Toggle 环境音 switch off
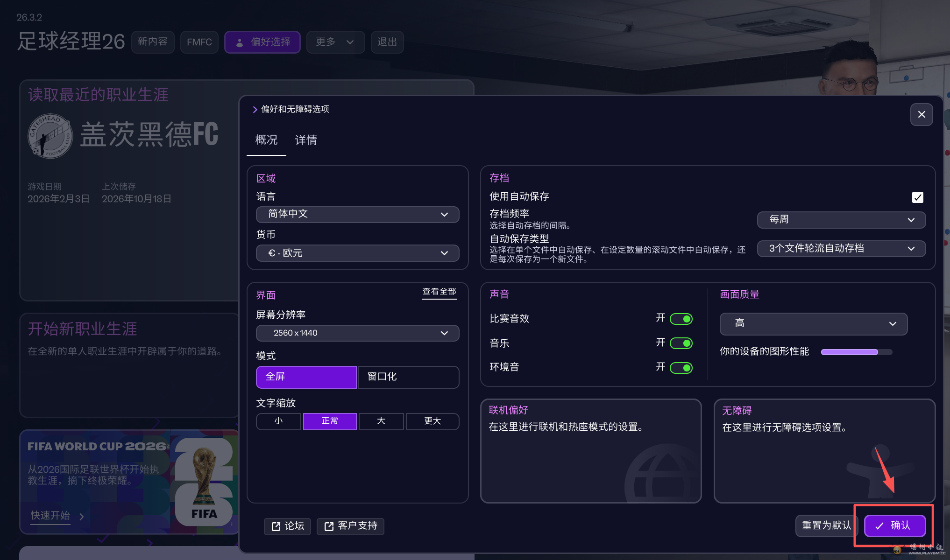This screenshot has height=560, width=950. 681,368
